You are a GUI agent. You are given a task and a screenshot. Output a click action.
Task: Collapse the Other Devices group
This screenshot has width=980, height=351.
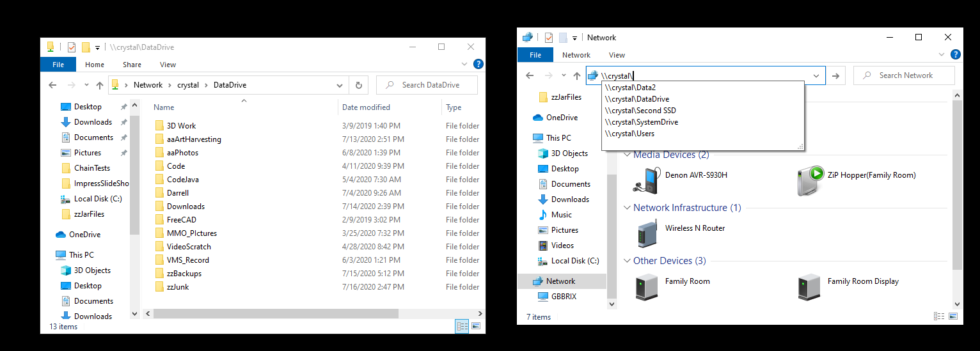627,261
